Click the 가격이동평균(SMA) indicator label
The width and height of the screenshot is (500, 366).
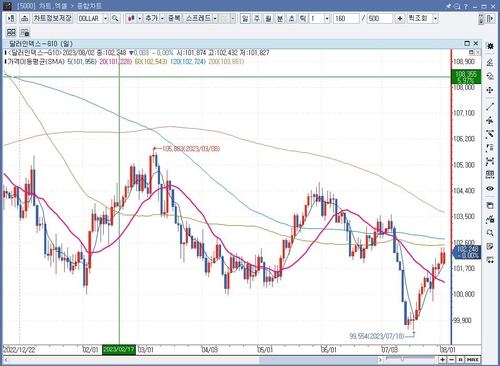coord(35,62)
